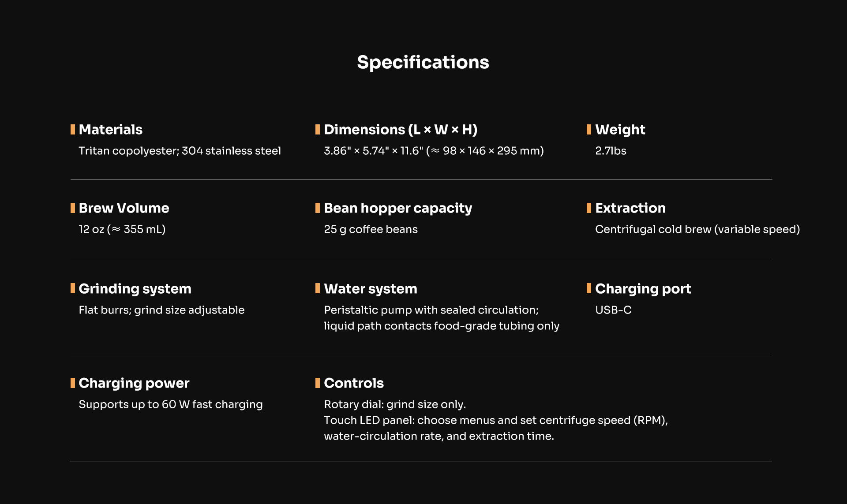This screenshot has height=504, width=847.
Task: Click the 25 g coffee beans text
Action: [371, 229]
